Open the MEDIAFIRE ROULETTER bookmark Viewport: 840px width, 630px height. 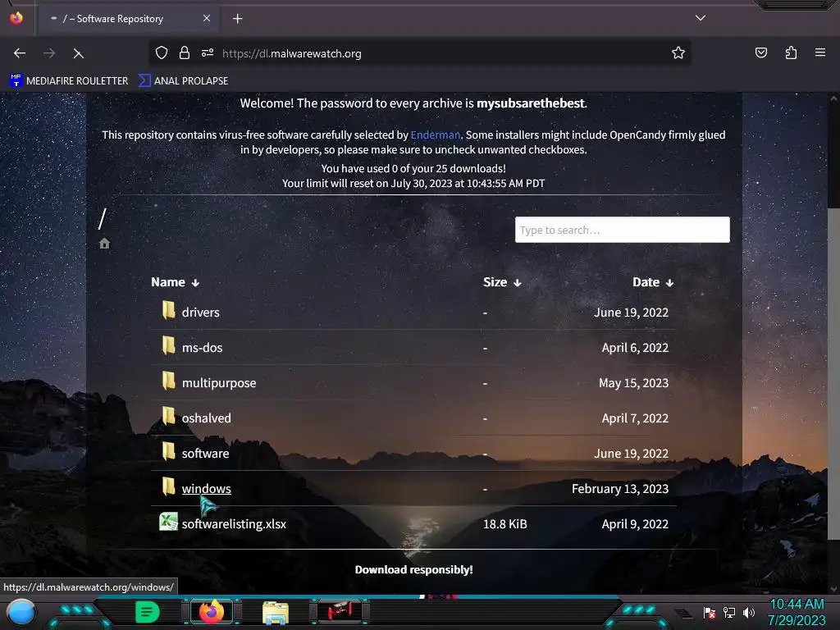69,81
